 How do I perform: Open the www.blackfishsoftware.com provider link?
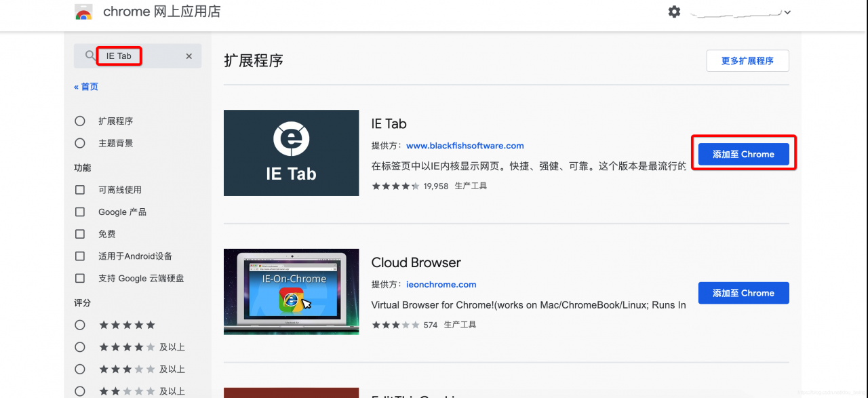(x=465, y=146)
